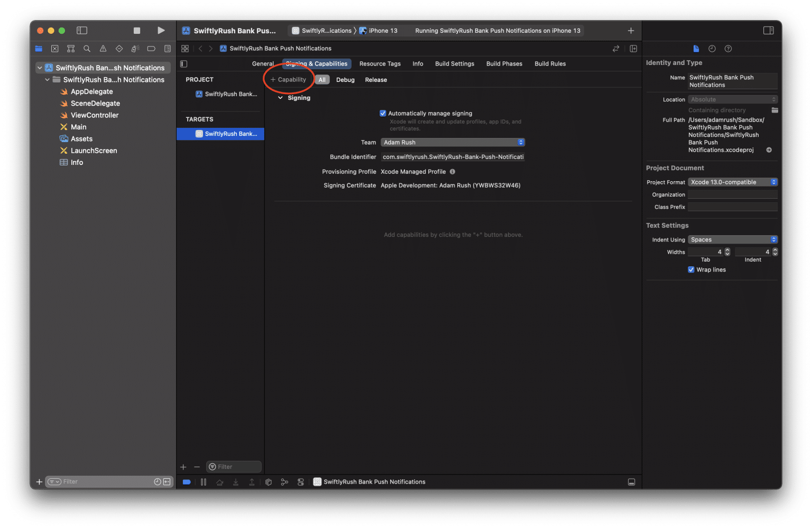Click the Step Out debug button
This screenshot has width=812, height=529.
[x=252, y=482]
